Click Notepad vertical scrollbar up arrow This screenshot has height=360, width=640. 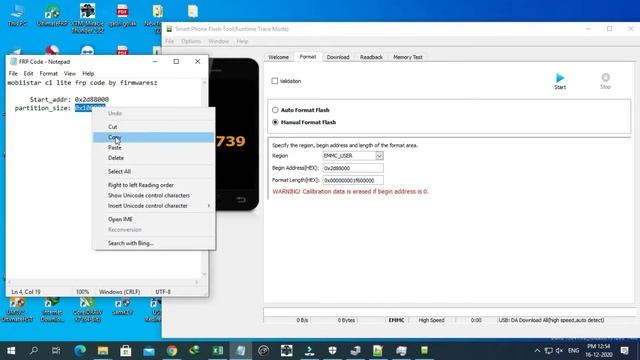click(x=204, y=82)
